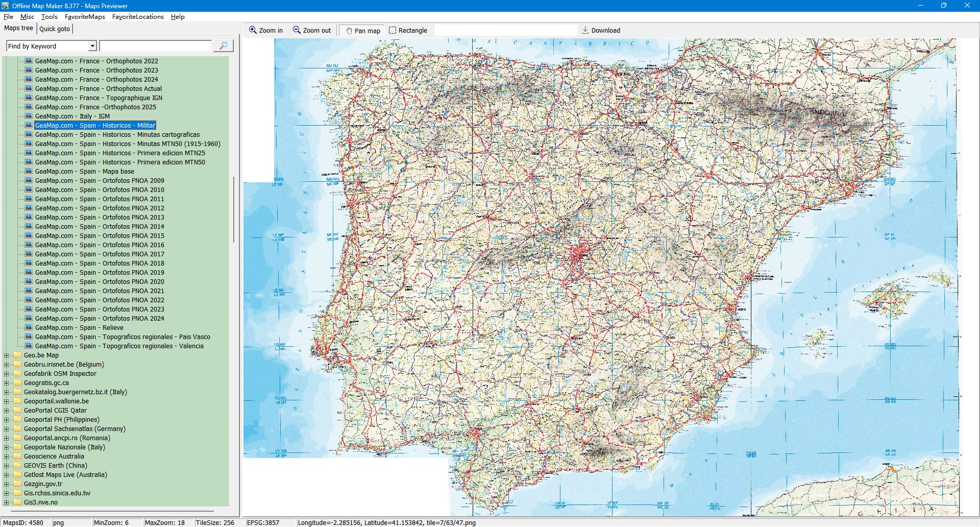This screenshot has width=980, height=527.
Task: Expand the Geo.be Map folder
Action: (x=6, y=355)
